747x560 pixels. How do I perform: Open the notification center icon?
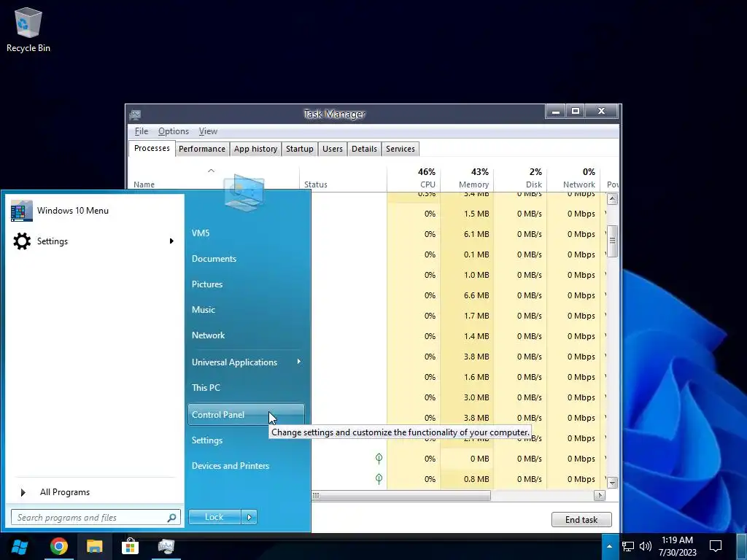pyautogui.click(x=716, y=546)
